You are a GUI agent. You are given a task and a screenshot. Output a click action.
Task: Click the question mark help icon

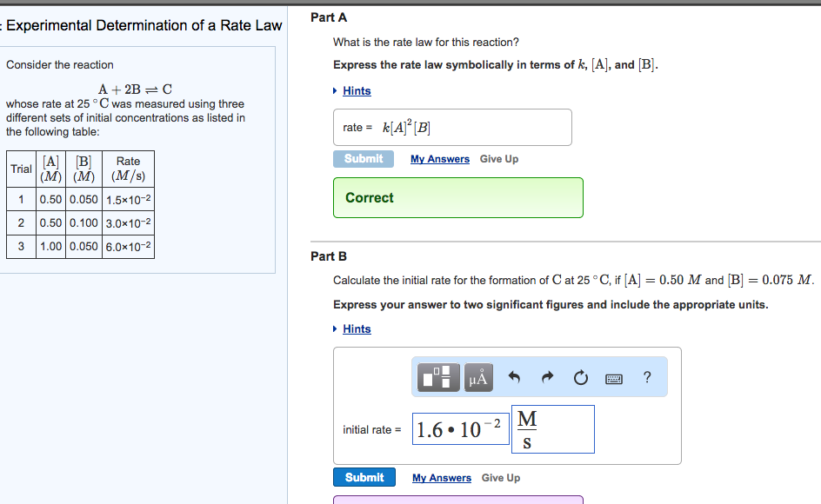pos(646,377)
